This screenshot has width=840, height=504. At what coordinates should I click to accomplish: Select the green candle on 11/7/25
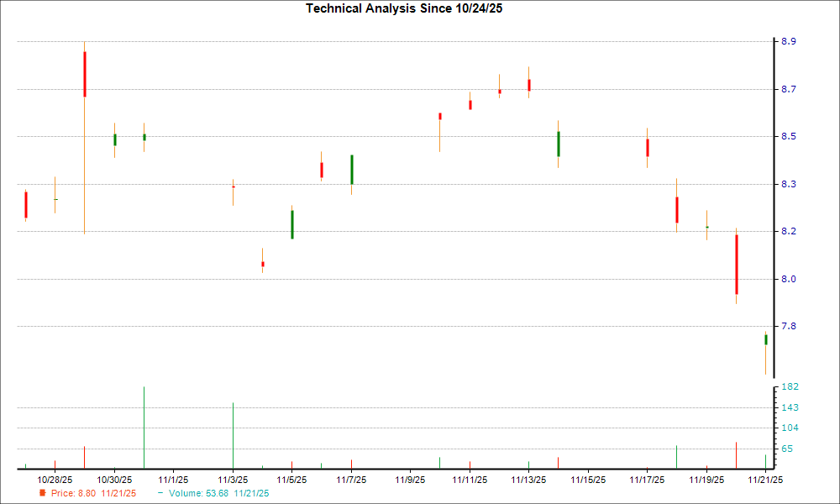[351, 168]
